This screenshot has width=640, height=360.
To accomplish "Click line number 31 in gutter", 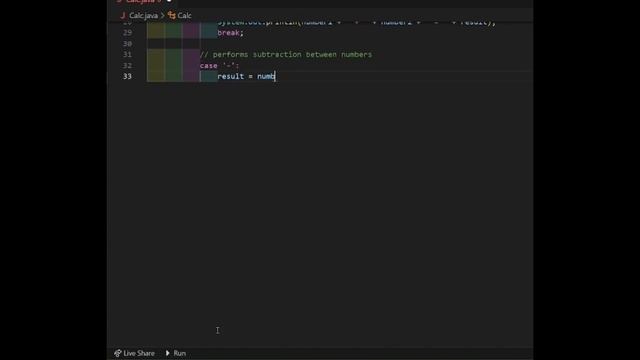I will pos(127,54).
